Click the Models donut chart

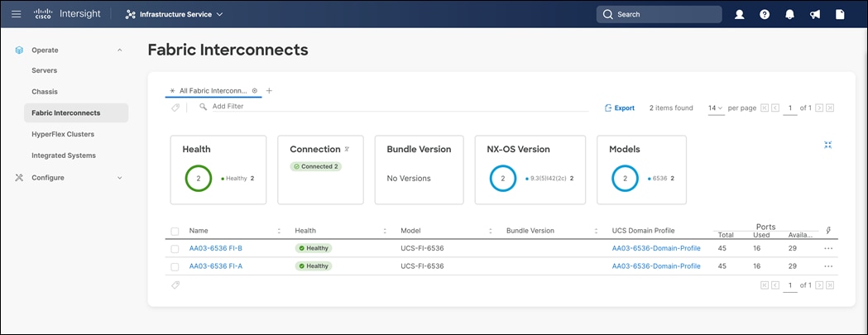click(x=625, y=179)
